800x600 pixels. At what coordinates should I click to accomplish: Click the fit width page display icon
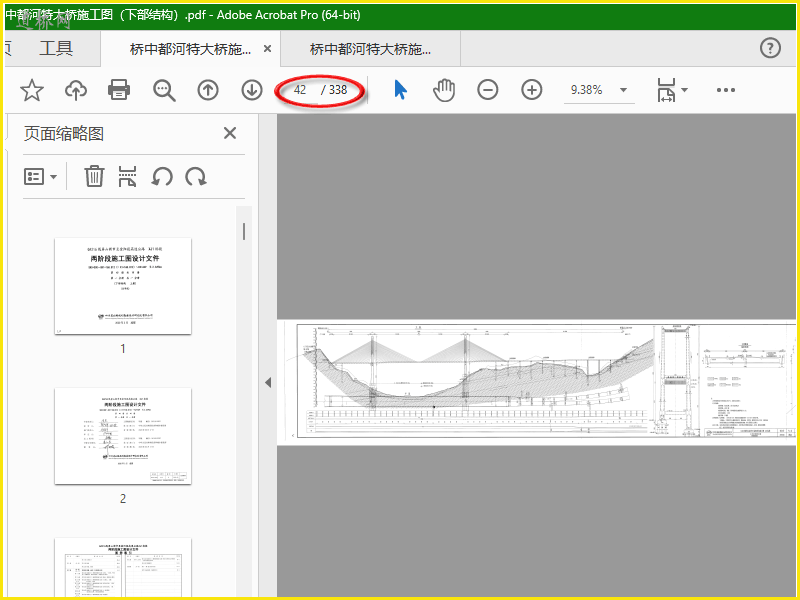click(x=666, y=90)
